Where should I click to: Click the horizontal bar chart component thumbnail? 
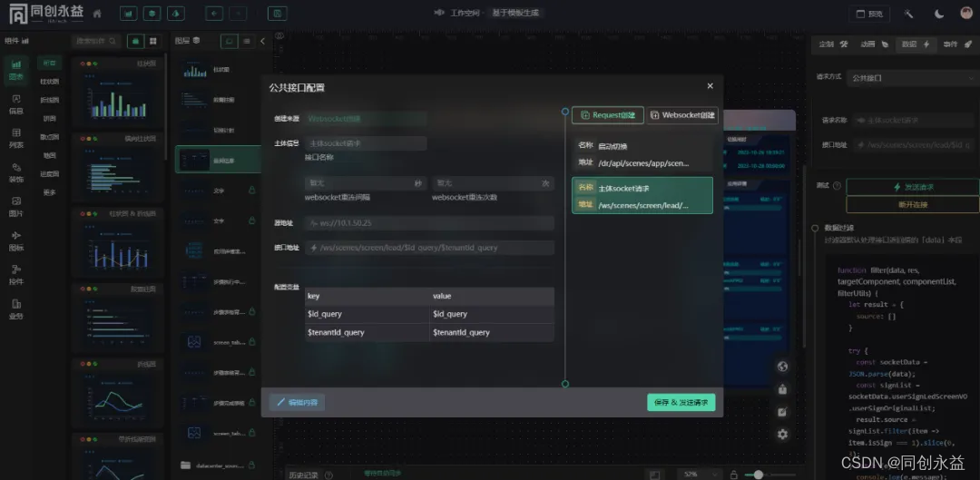click(118, 168)
